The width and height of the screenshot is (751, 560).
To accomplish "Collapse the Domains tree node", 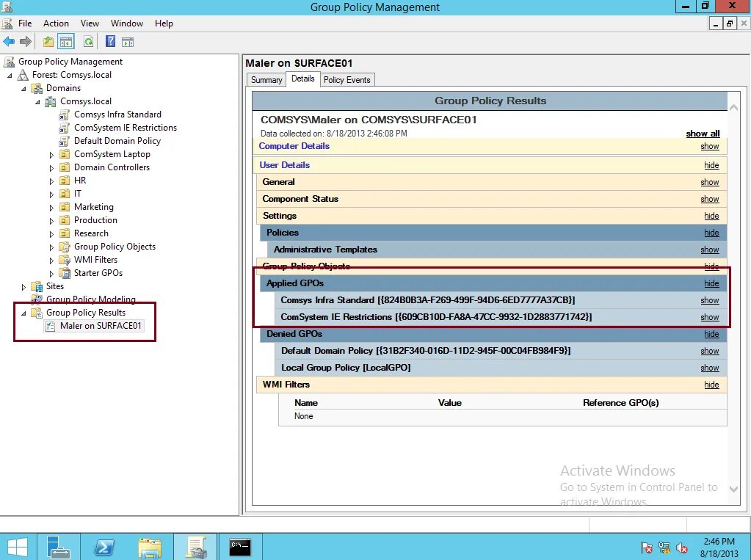I will 23,89.
